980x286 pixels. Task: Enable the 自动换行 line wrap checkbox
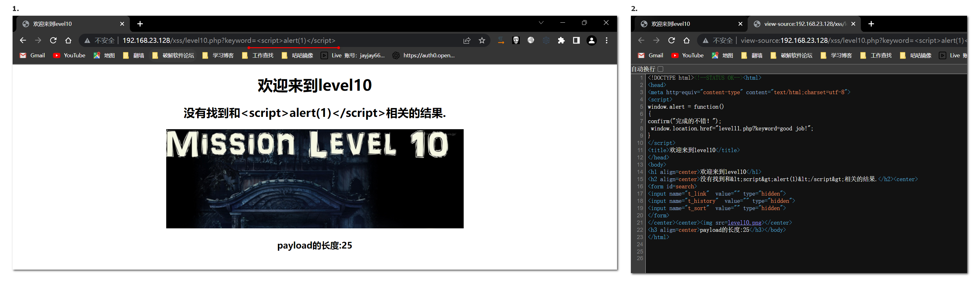tap(660, 69)
